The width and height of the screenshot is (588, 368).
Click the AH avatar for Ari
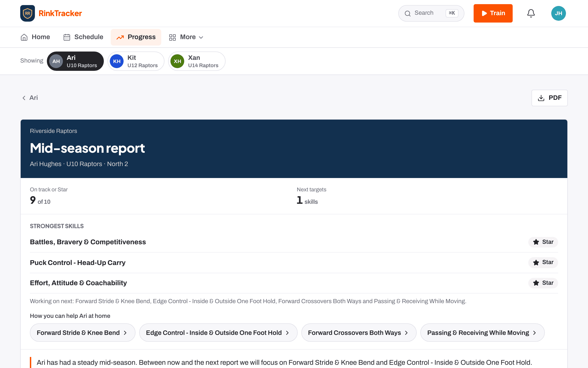coord(56,61)
